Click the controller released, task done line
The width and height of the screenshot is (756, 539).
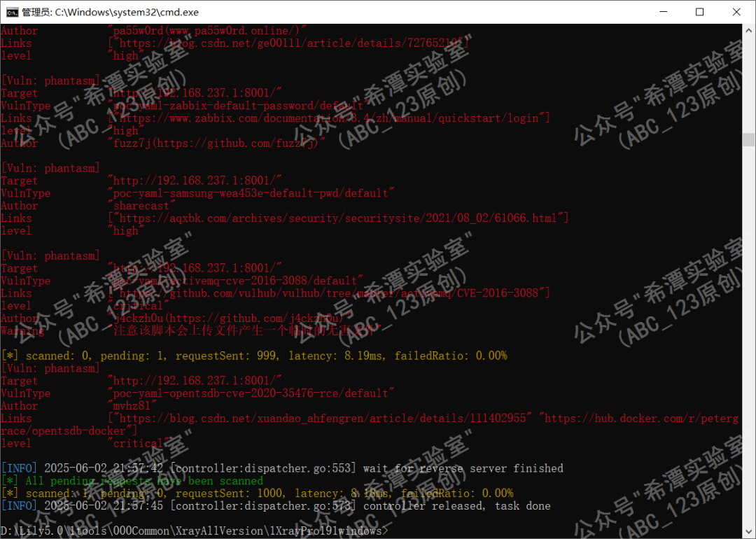click(x=276, y=506)
